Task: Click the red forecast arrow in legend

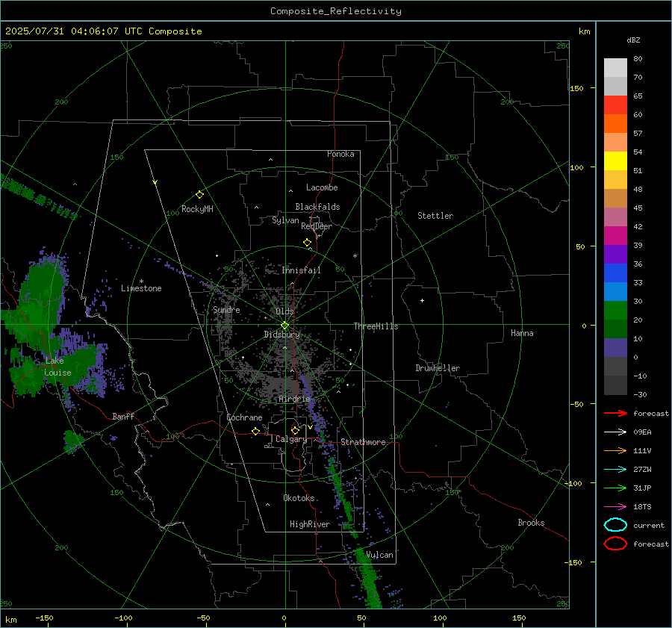Action: point(615,413)
